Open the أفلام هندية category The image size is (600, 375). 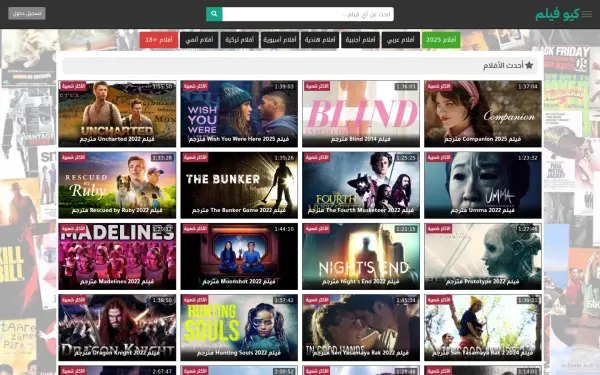point(320,40)
